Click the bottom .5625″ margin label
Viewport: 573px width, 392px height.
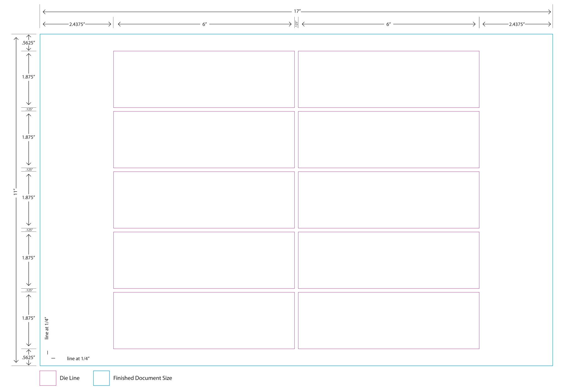coord(29,357)
